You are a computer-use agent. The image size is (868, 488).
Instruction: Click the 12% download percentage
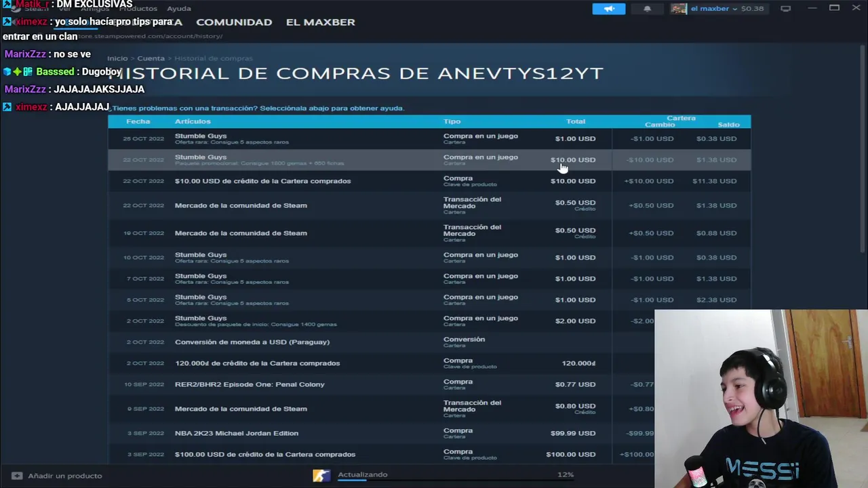coord(566,474)
